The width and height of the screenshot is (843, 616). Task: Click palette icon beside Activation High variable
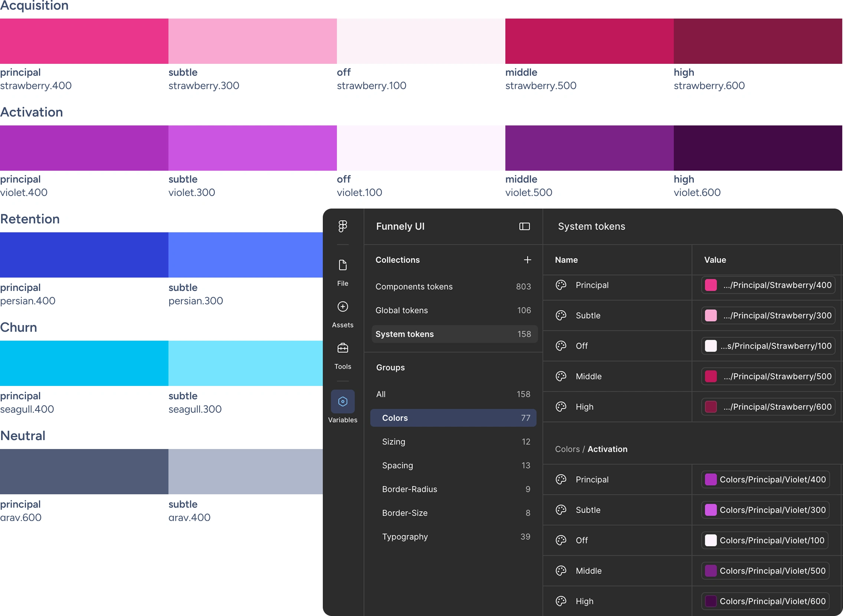coord(561,601)
